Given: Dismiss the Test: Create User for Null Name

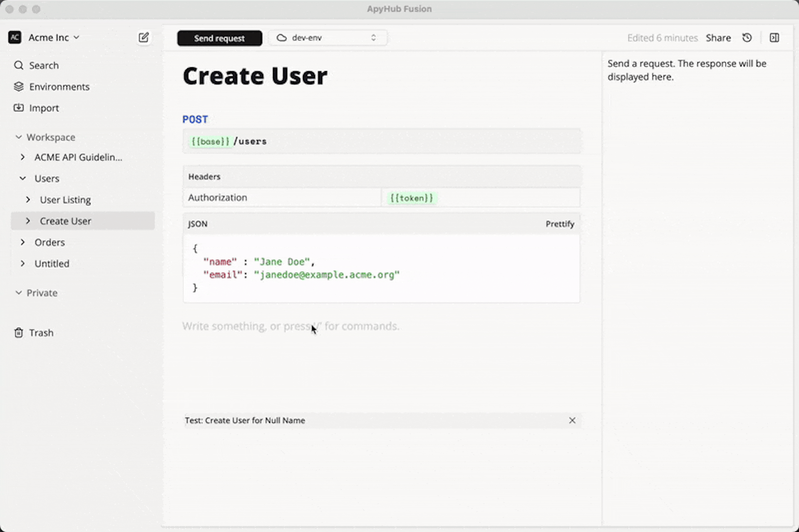Looking at the screenshot, I should [x=572, y=421].
